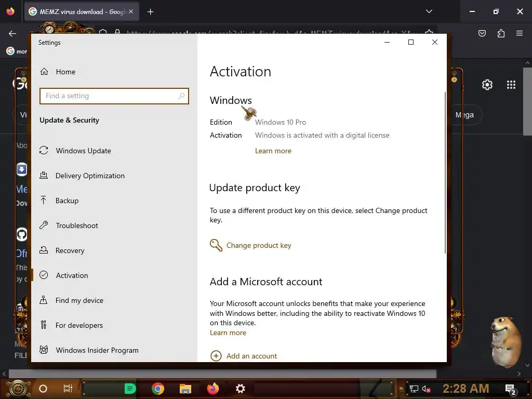The height and width of the screenshot is (399, 532).
Task: Click Firefox horizontal scrollbar at page bottom
Action: pos(222,374)
